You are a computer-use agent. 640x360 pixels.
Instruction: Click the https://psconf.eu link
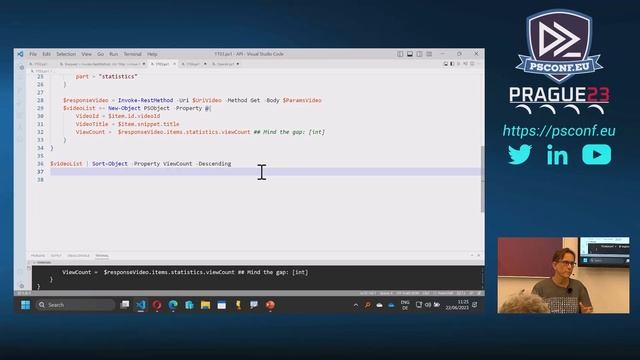point(559,131)
